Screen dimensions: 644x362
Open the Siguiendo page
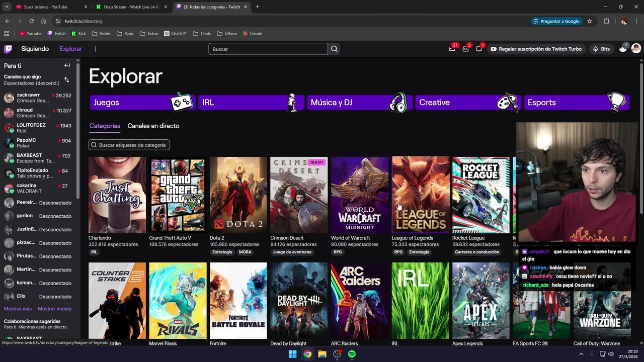(x=35, y=49)
